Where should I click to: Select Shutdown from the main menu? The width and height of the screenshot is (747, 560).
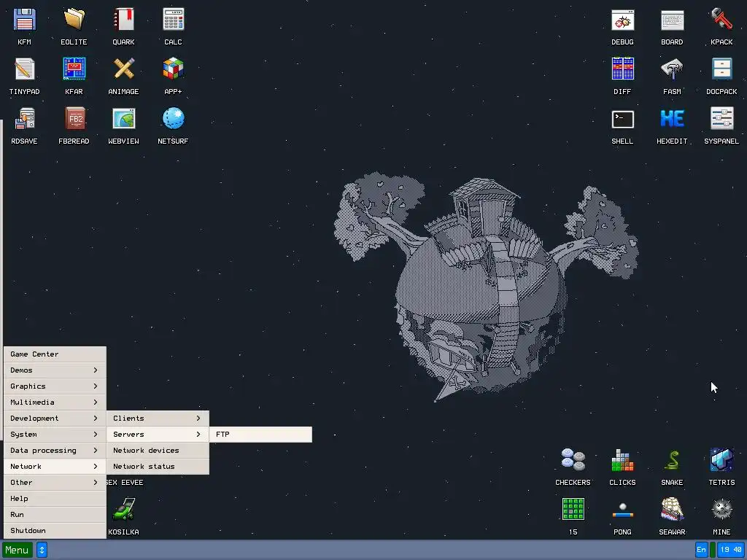click(55, 531)
